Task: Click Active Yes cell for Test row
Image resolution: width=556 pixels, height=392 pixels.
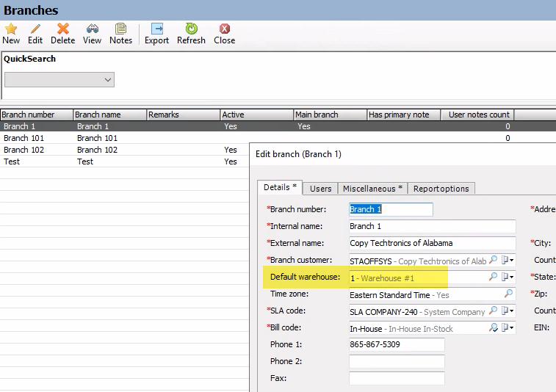Action: (231, 161)
